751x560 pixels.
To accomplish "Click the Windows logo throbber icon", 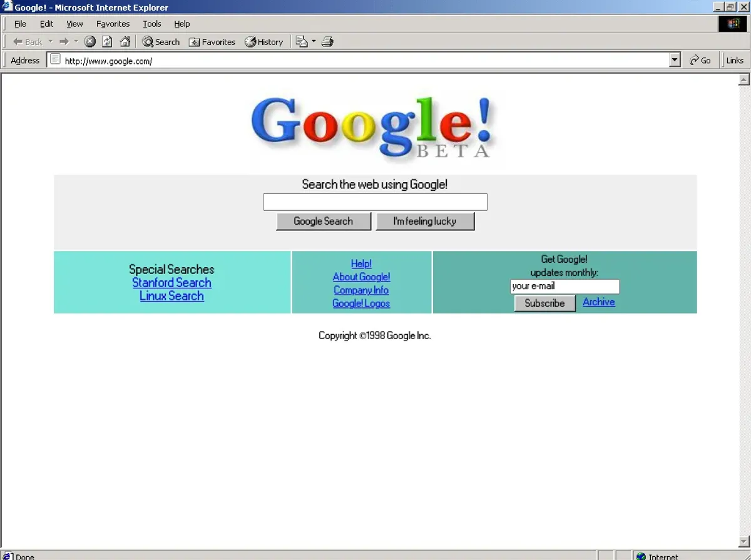I will click(733, 24).
